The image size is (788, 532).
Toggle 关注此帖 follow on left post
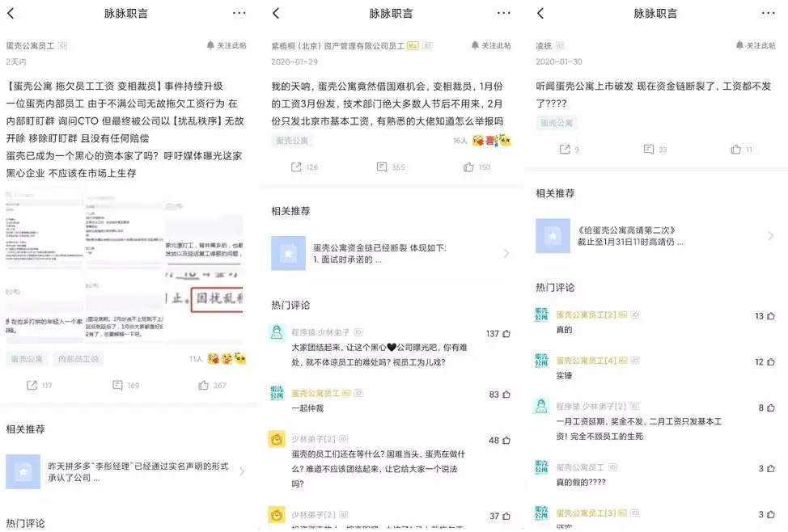tap(227, 45)
